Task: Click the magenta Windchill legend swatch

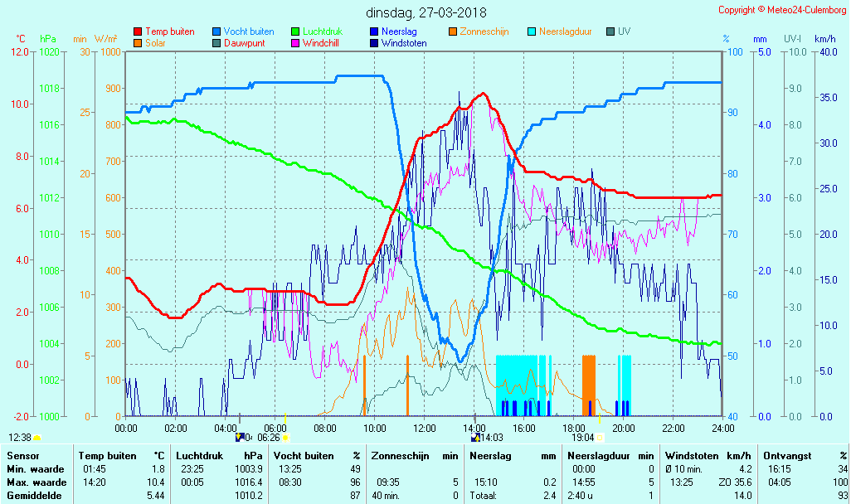Action: pyautogui.click(x=295, y=43)
